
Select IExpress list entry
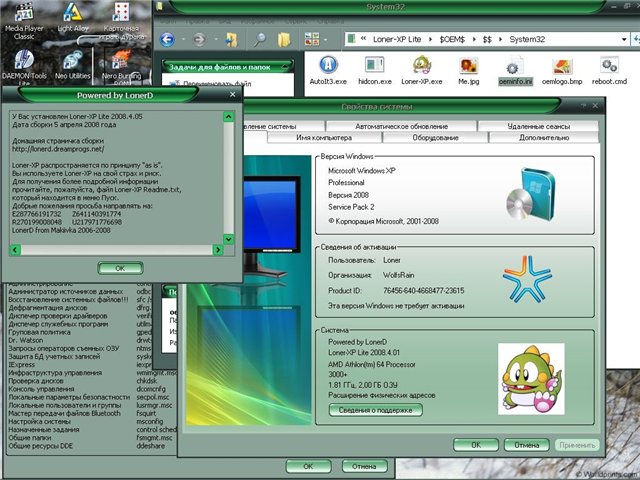tap(22, 364)
